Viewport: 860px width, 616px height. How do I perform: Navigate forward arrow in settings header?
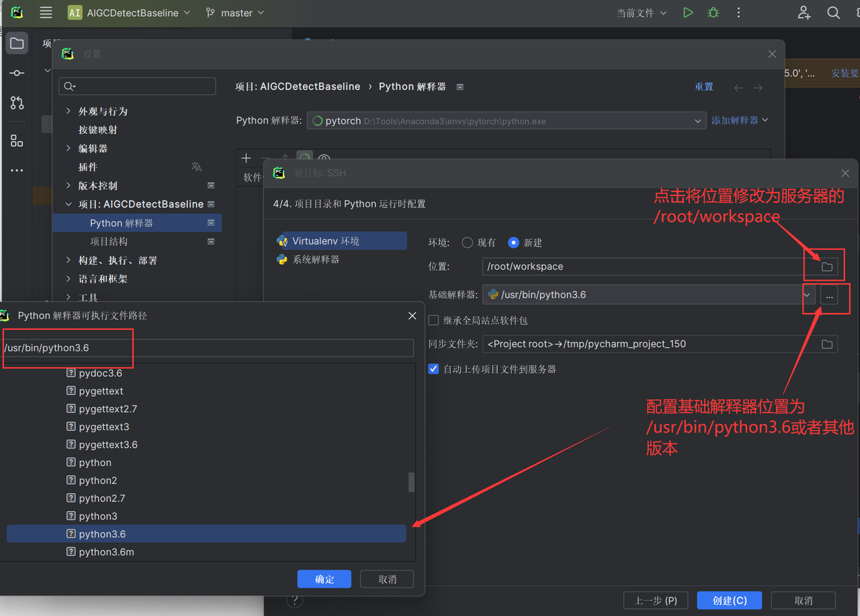point(758,87)
